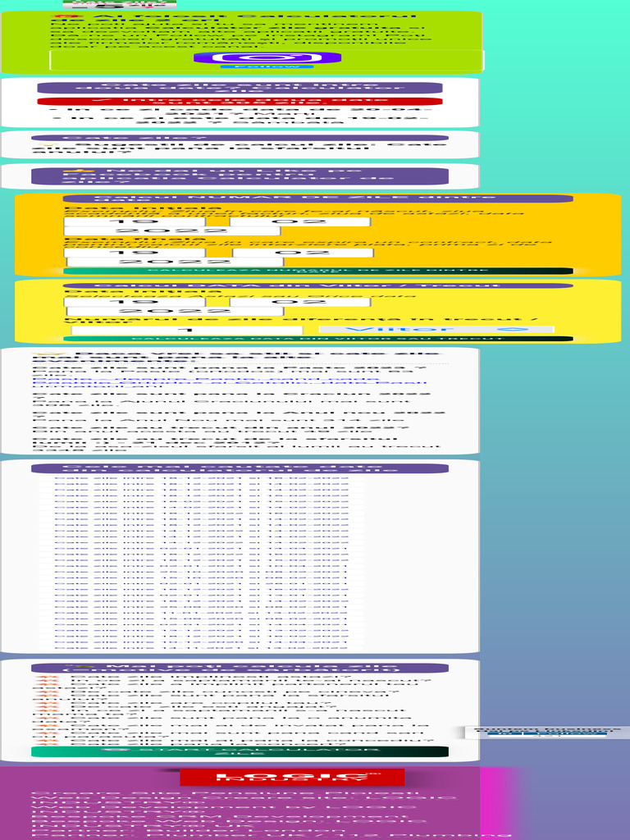The width and height of the screenshot is (630, 840).
Task: Click the 'Mai poti calcula zile' purple header
Action: coord(240,668)
